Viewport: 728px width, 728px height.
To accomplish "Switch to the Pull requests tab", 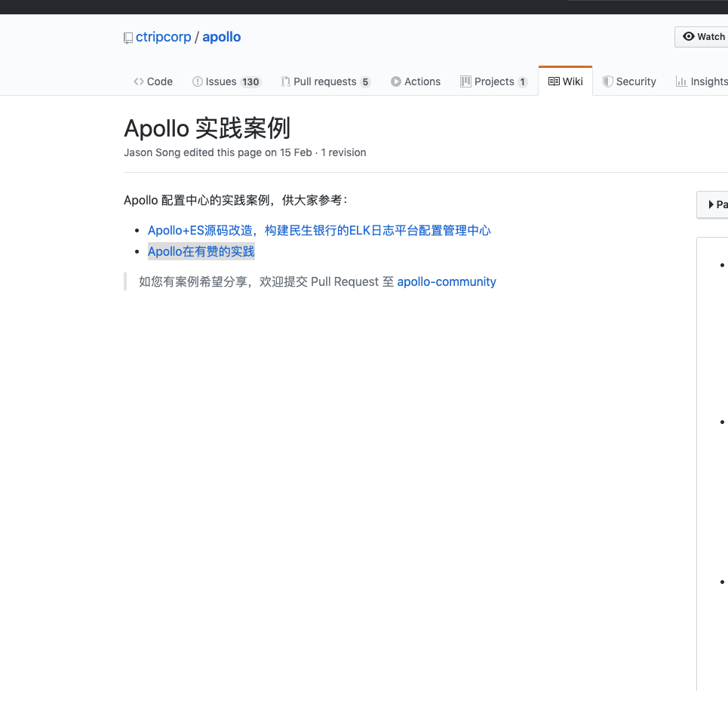I will point(325,81).
